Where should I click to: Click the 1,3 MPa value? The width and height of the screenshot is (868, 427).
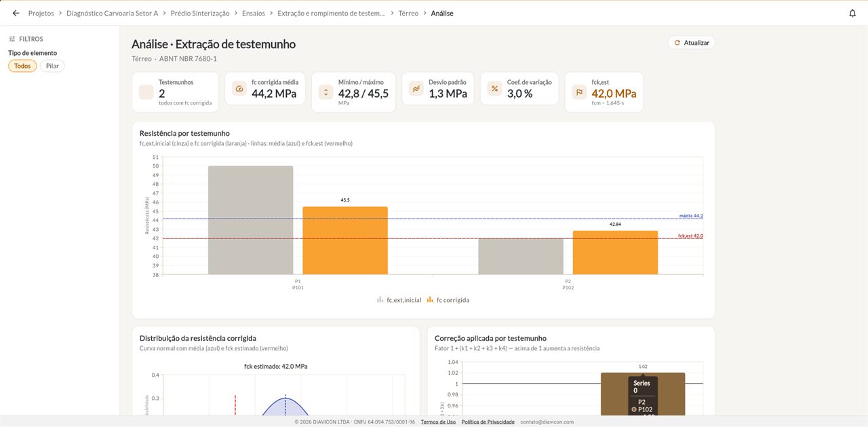pos(448,94)
